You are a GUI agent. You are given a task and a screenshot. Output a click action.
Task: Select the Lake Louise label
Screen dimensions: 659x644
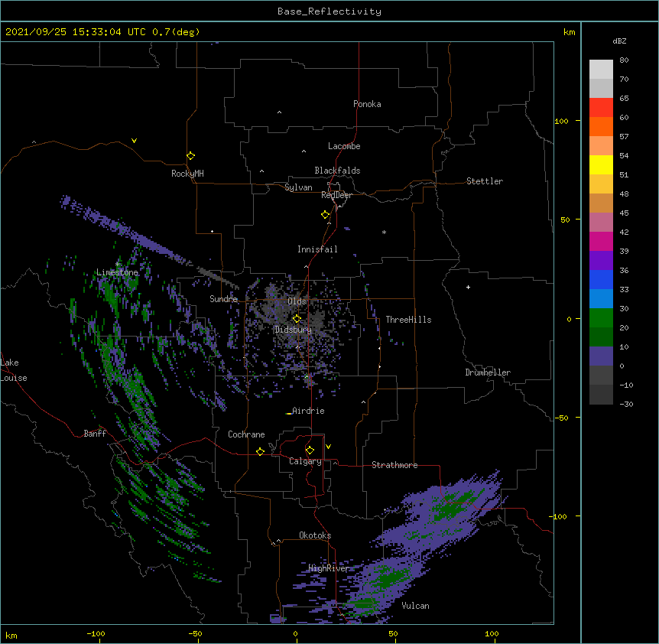tap(14, 370)
